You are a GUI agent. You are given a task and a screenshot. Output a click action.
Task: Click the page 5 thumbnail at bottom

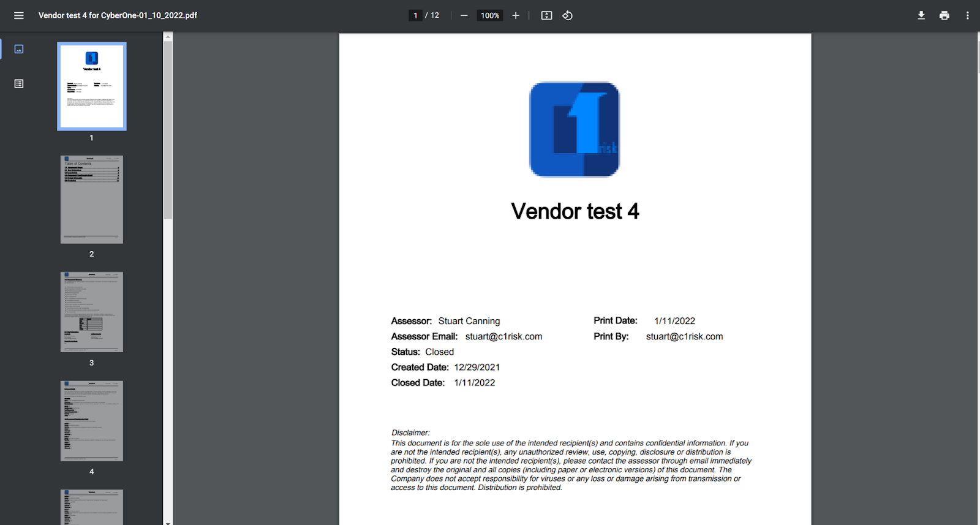click(x=92, y=507)
